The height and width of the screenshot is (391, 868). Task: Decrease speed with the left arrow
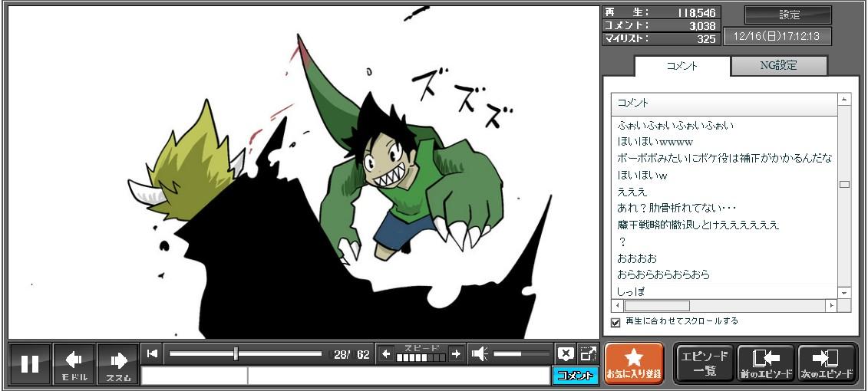[x=386, y=353]
